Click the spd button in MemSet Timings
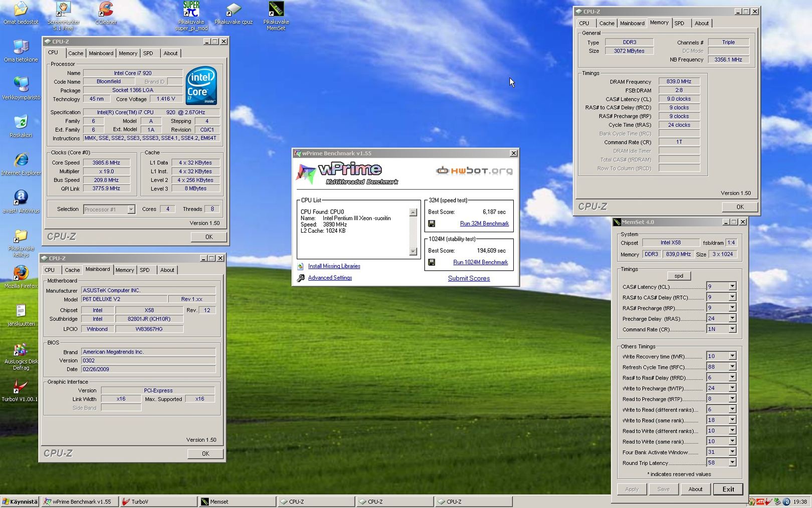Screen dimensions: 812x508 (679, 276)
